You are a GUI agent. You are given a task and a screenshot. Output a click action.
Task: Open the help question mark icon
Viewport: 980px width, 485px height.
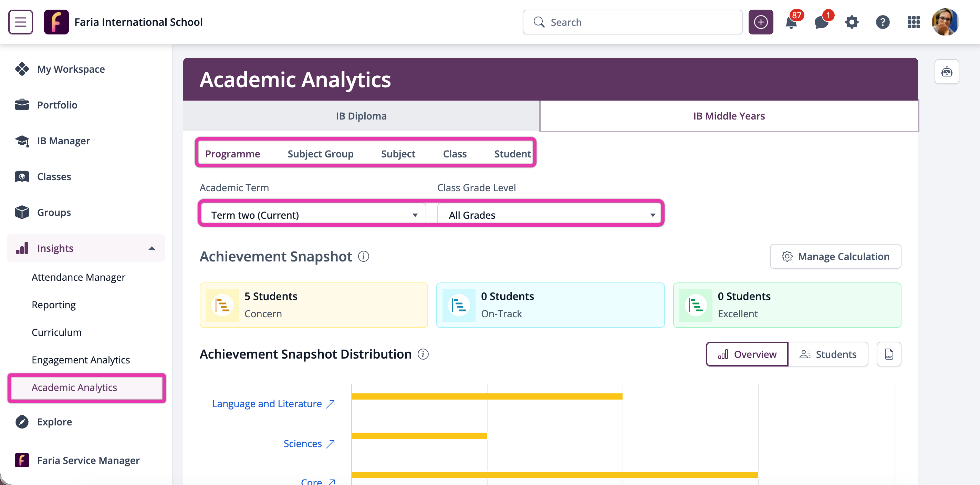click(883, 22)
